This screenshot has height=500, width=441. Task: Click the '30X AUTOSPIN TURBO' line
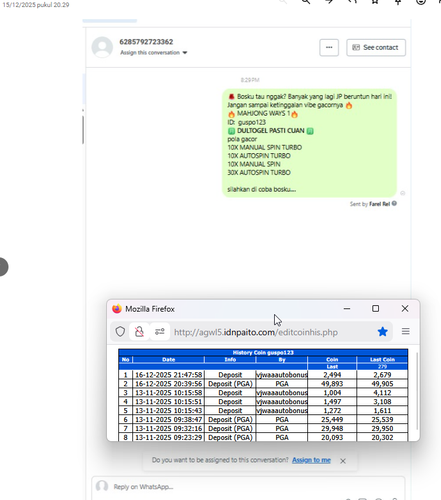point(259,172)
